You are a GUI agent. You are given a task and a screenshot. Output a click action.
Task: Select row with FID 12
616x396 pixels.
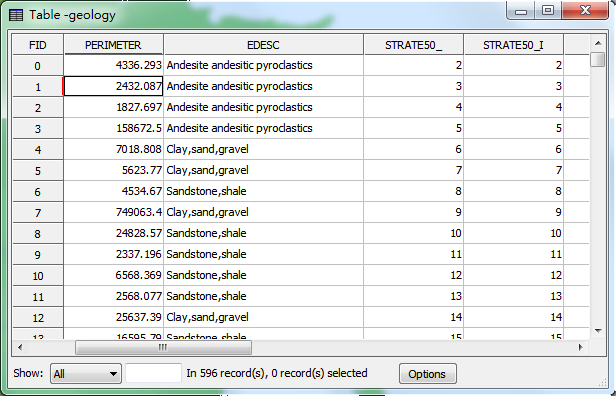(x=38, y=317)
